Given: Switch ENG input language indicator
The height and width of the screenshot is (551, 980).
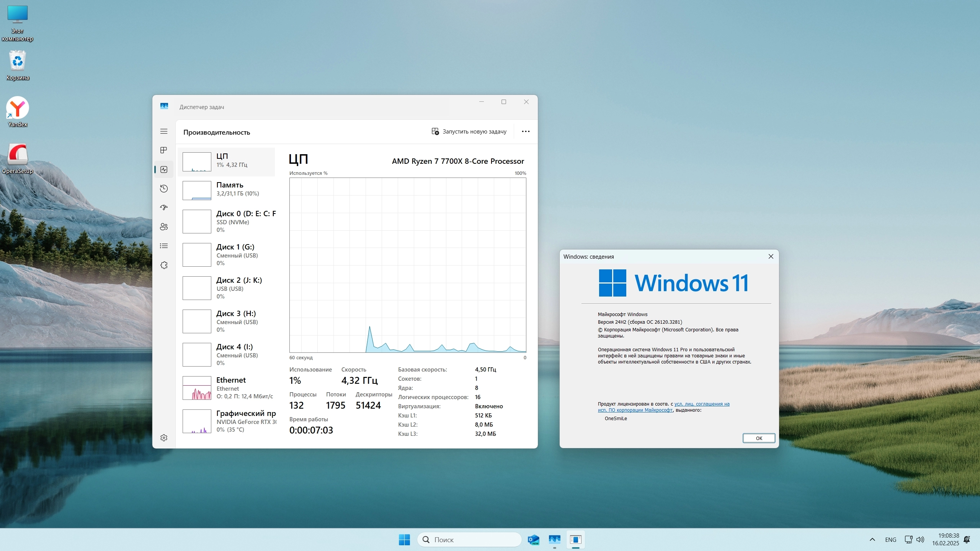Looking at the screenshot, I should click(x=890, y=540).
